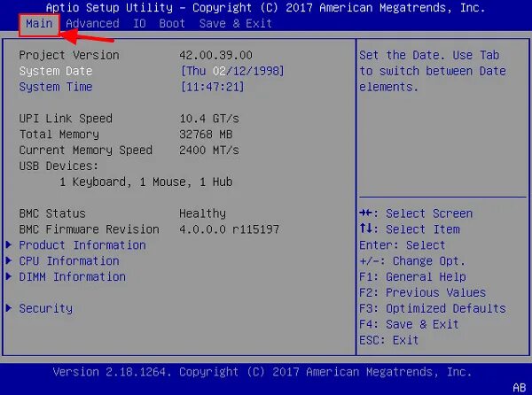Expand the Security submenu arrow
The image size is (532, 395).
pyautogui.click(x=9, y=308)
